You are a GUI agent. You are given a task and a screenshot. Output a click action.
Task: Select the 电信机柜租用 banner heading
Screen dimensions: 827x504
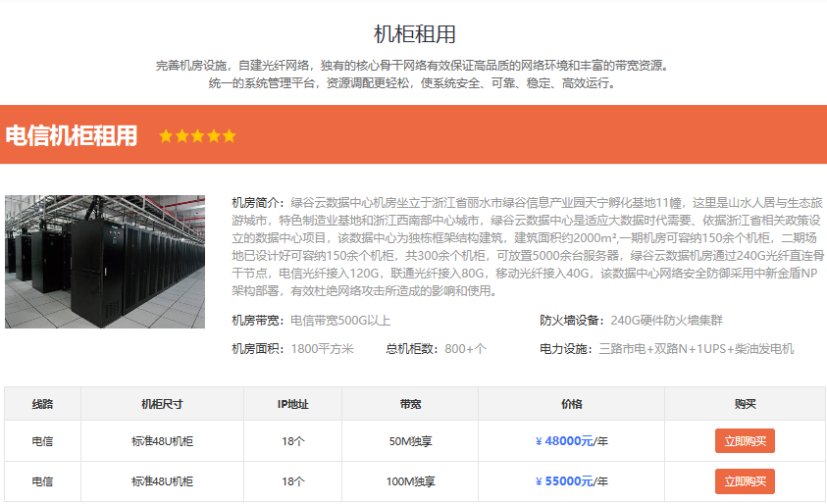[72, 135]
